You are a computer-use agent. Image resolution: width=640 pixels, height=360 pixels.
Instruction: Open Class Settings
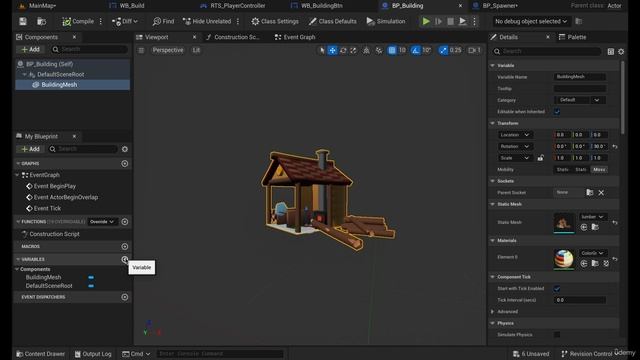[275, 21]
